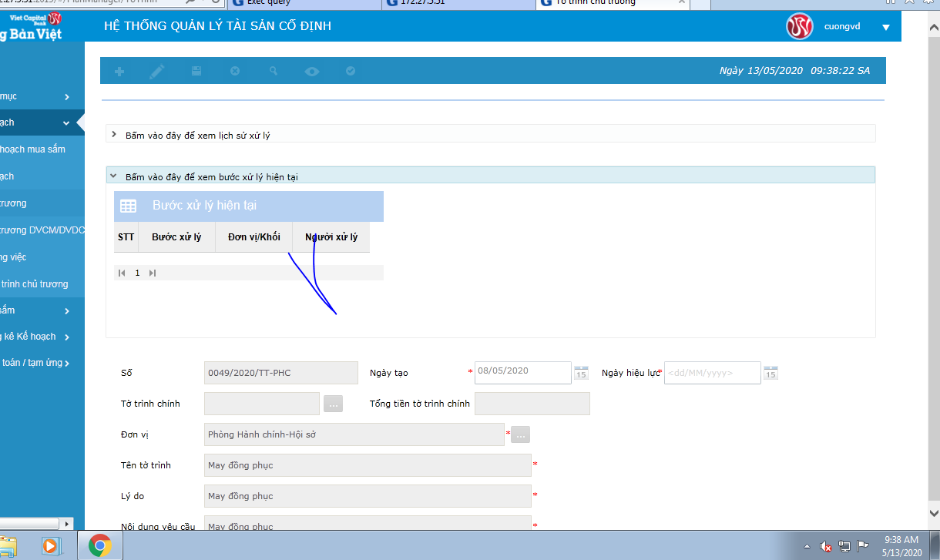Open calendar picker for Ngày tạo
The width and height of the screenshot is (940, 560).
tap(581, 373)
